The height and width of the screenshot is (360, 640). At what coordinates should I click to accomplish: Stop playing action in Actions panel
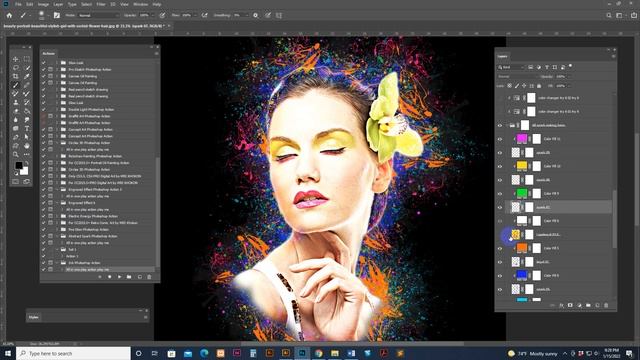pos(100,277)
